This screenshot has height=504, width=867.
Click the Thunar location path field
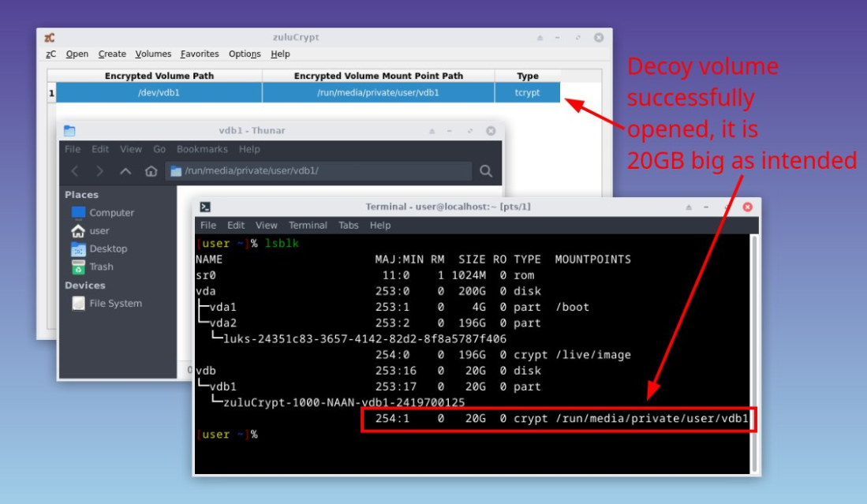point(319,171)
